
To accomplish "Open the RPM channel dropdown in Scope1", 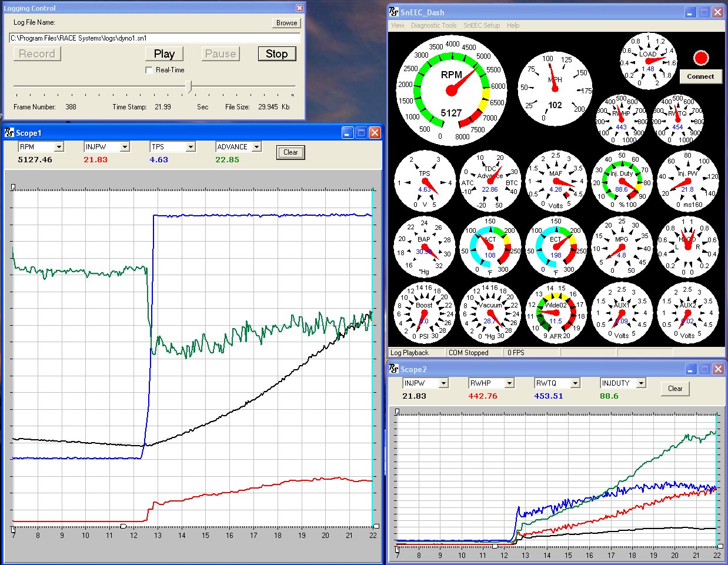I will (x=59, y=147).
